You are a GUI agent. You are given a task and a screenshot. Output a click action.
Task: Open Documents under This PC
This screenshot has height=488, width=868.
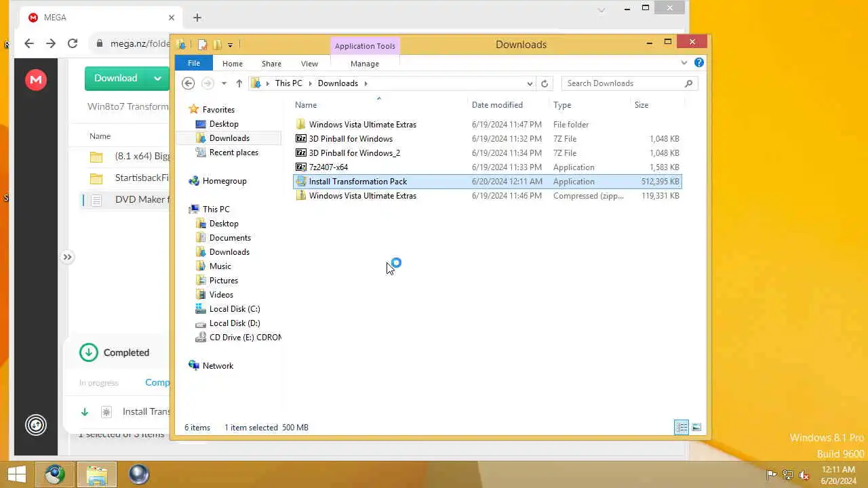(x=223, y=238)
